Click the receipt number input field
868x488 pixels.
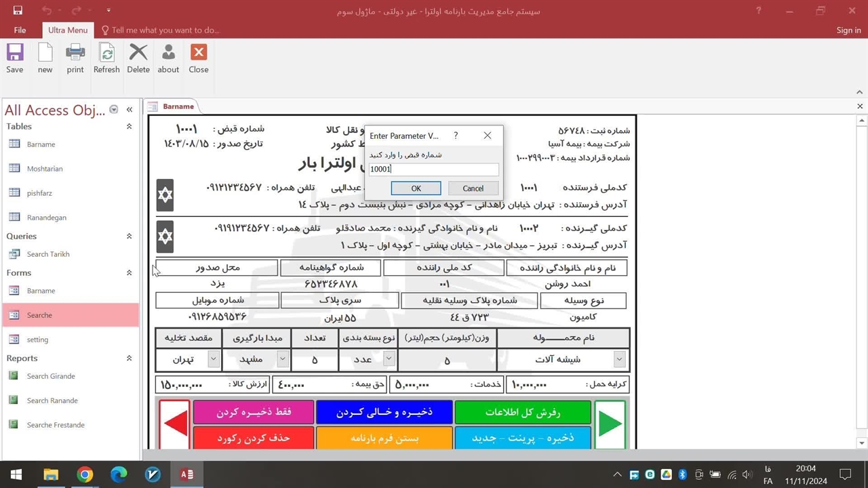click(433, 169)
